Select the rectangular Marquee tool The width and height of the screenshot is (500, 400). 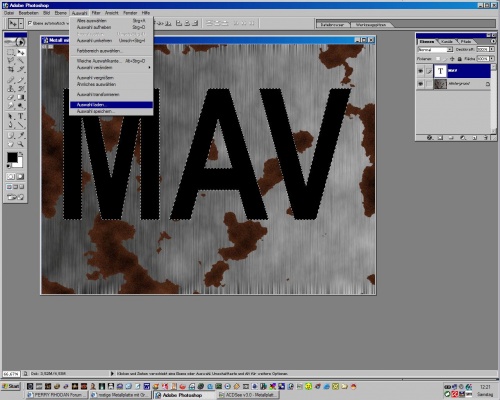click(11, 52)
